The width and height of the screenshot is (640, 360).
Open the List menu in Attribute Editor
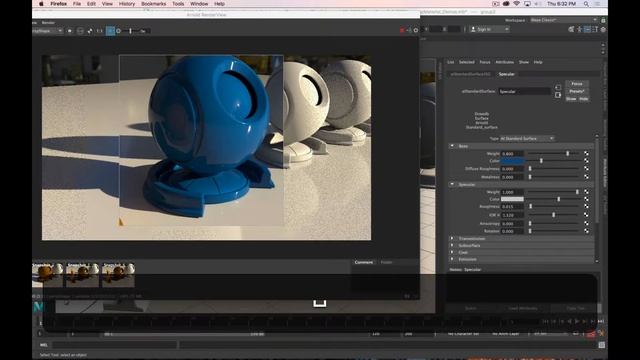point(451,62)
